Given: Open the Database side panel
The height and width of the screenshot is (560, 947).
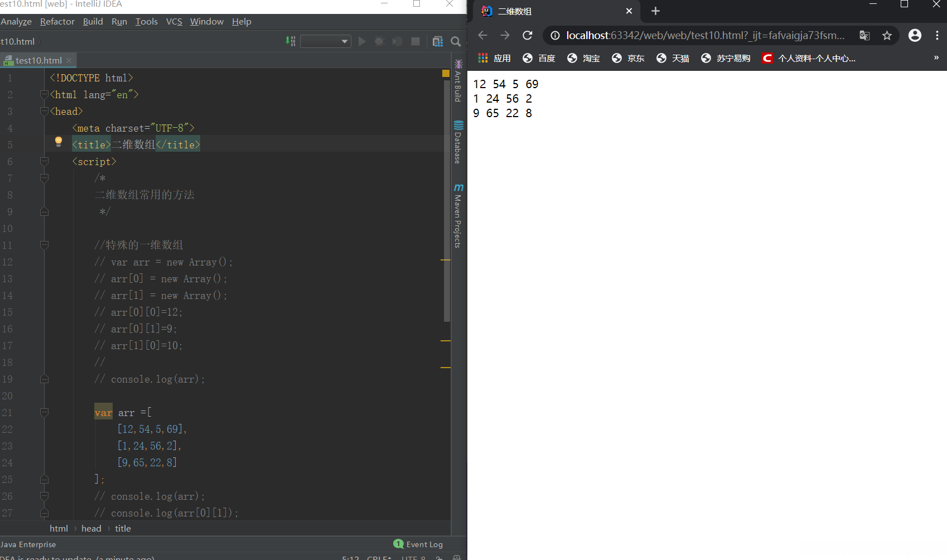Looking at the screenshot, I should click(x=458, y=143).
